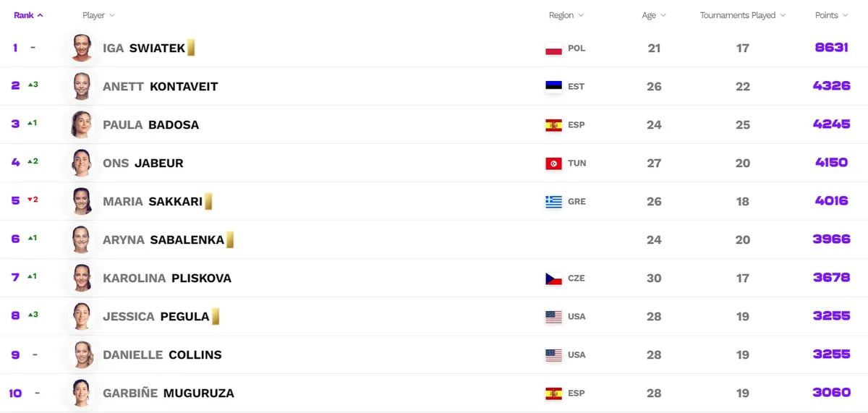Click gold badge beside Maria Sakkari
The image size is (868, 413).
click(x=208, y=202)
